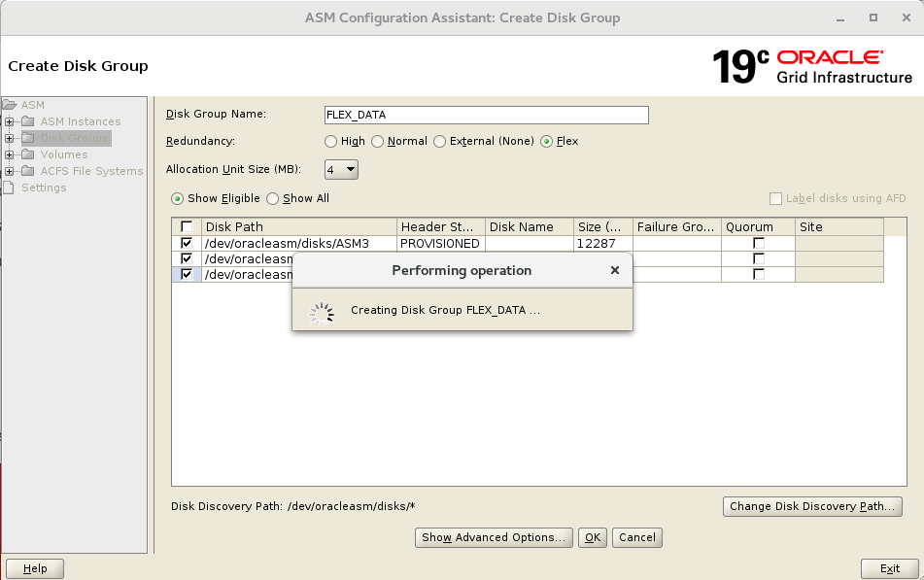The image size is (924, 580).
Task: Click Show Advanced Options button
Action: tap(494, 537)
